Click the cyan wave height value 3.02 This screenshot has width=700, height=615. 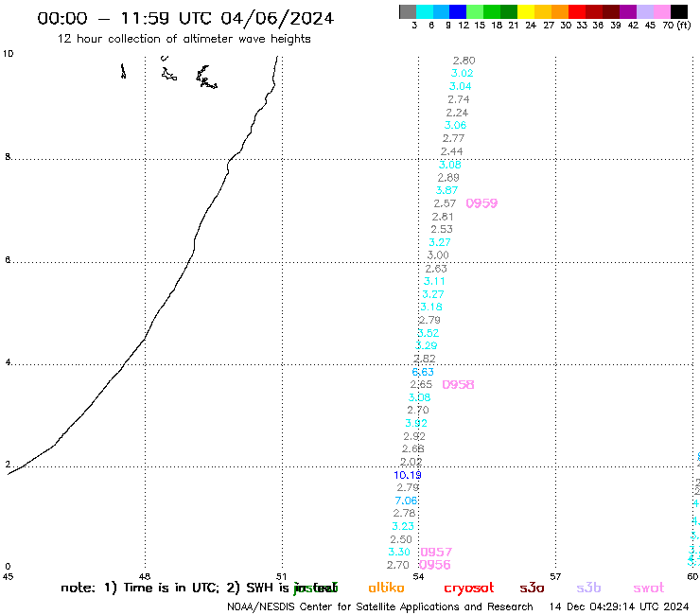(462, 73)
